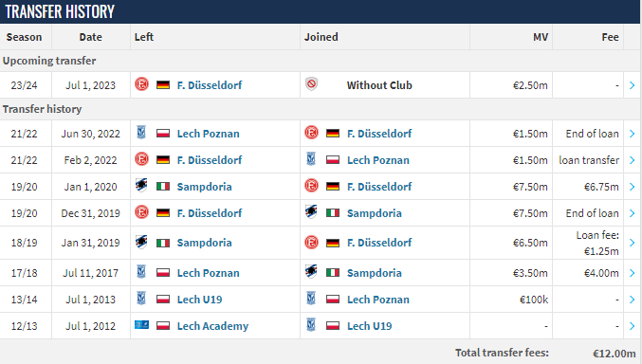Click the Polish flag next to Lech U19 in the Jul 1, 2013 row
The height and width of the screenshot is (364, 642).
point(163,300)
